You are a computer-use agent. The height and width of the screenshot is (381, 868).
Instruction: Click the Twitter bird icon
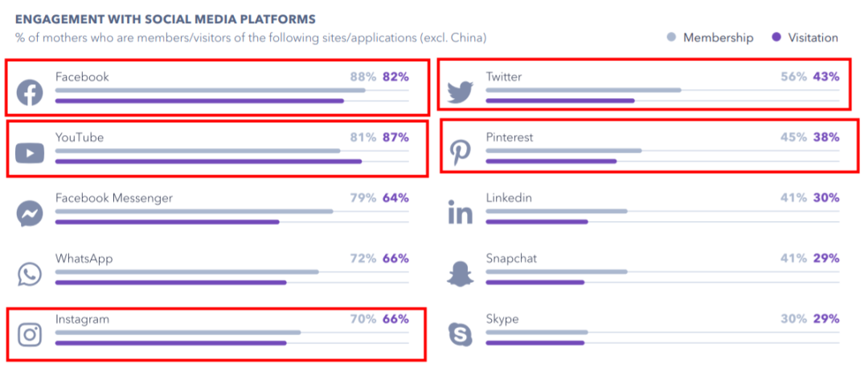[461, 91]
